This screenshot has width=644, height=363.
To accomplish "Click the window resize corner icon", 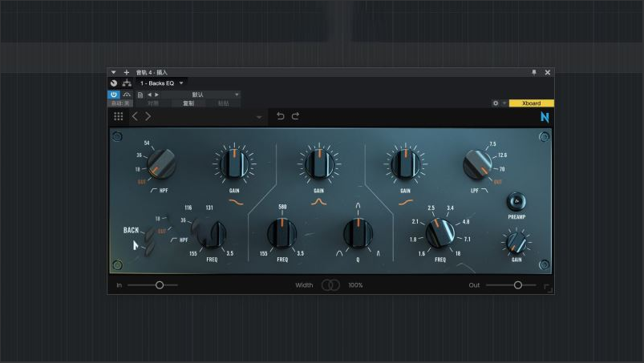I will (x=549, y=288).
